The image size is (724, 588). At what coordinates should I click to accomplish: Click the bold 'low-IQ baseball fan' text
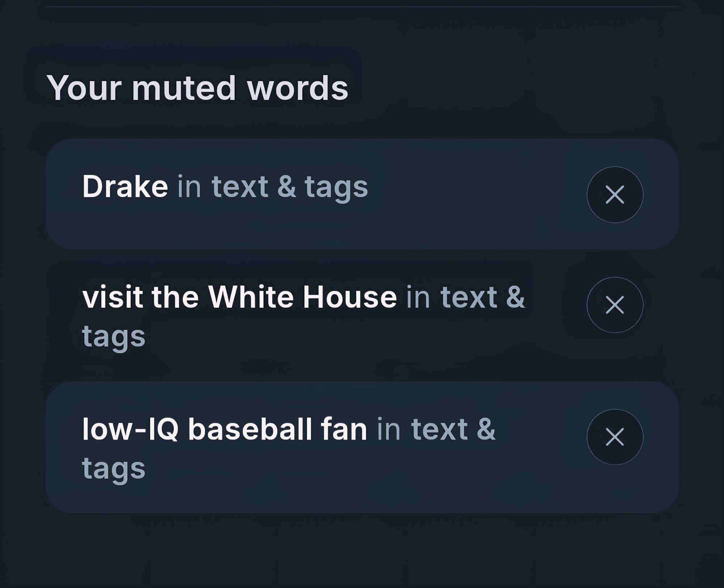pyautogui.click(x=224, y=429)
